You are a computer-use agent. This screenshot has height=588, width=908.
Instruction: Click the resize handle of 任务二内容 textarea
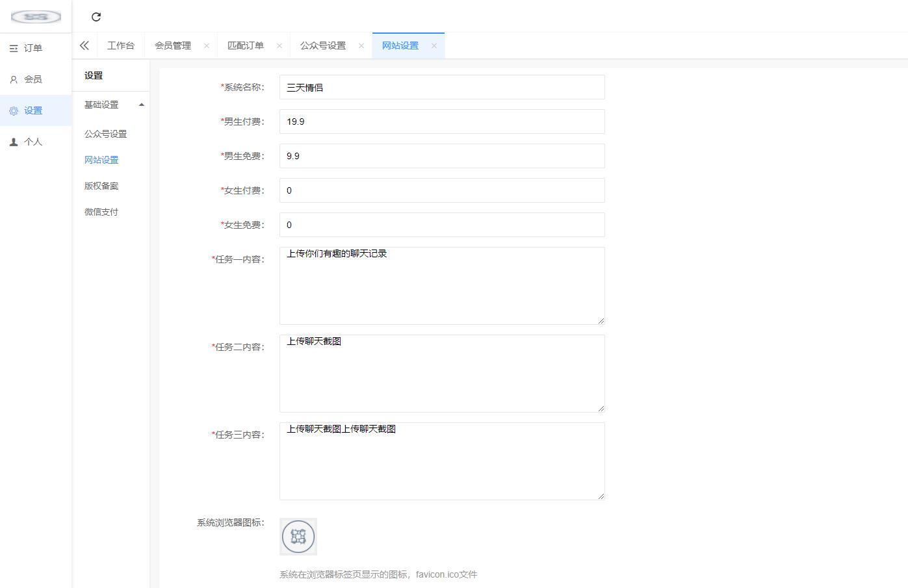(x=601, y=408)
